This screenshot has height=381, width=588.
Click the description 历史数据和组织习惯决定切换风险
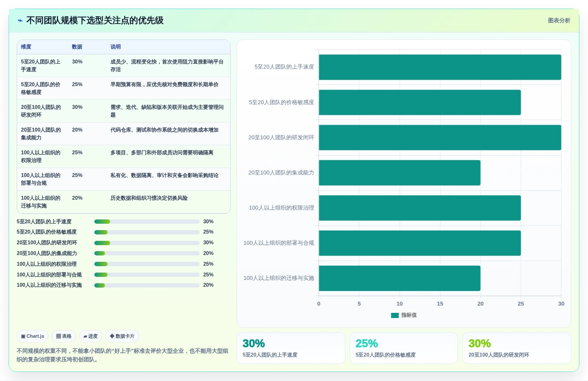click(x=149, y=198)
